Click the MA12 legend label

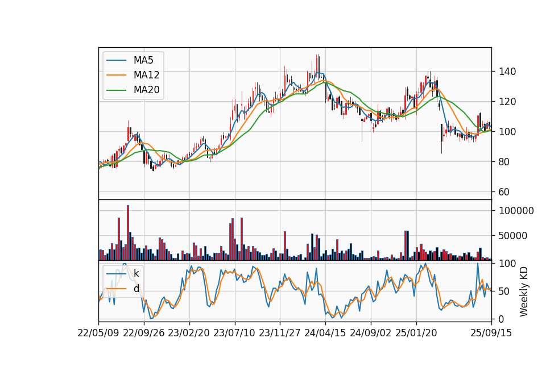coord(146,75)
